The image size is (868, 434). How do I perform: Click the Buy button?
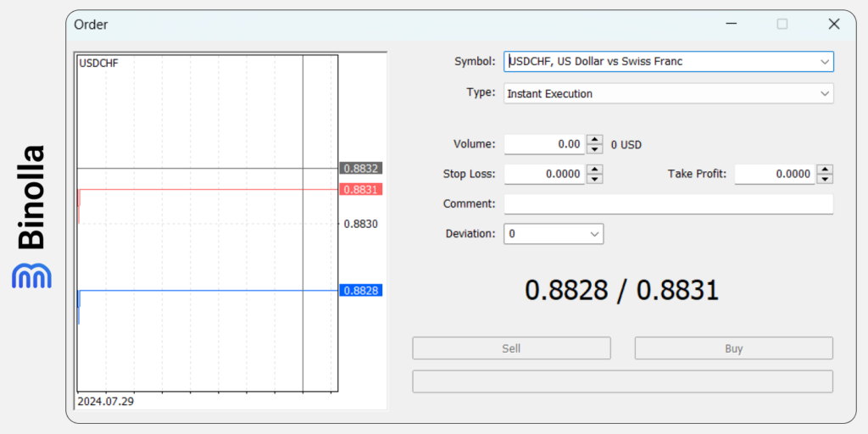tap(733, 348)
